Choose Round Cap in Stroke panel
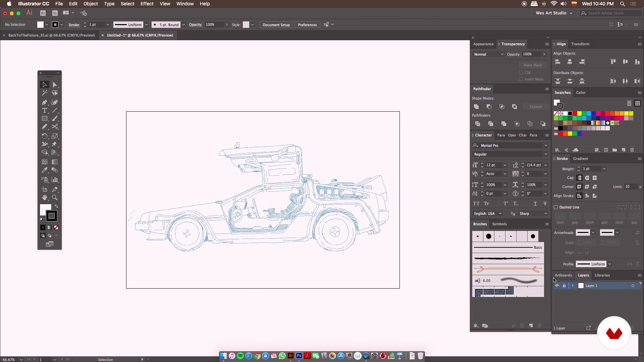The width and height of the screenshot is (644, 362). (x=587, y=178)
